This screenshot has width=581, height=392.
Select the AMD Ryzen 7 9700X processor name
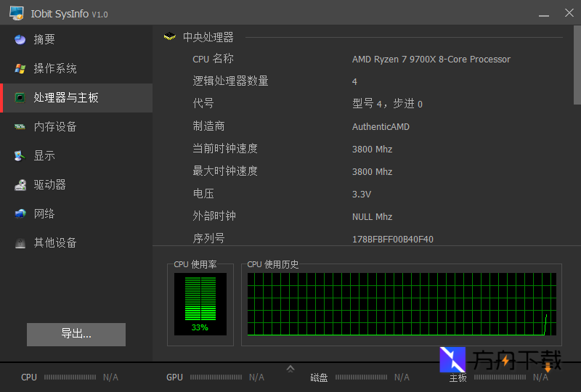pos(431,60)
